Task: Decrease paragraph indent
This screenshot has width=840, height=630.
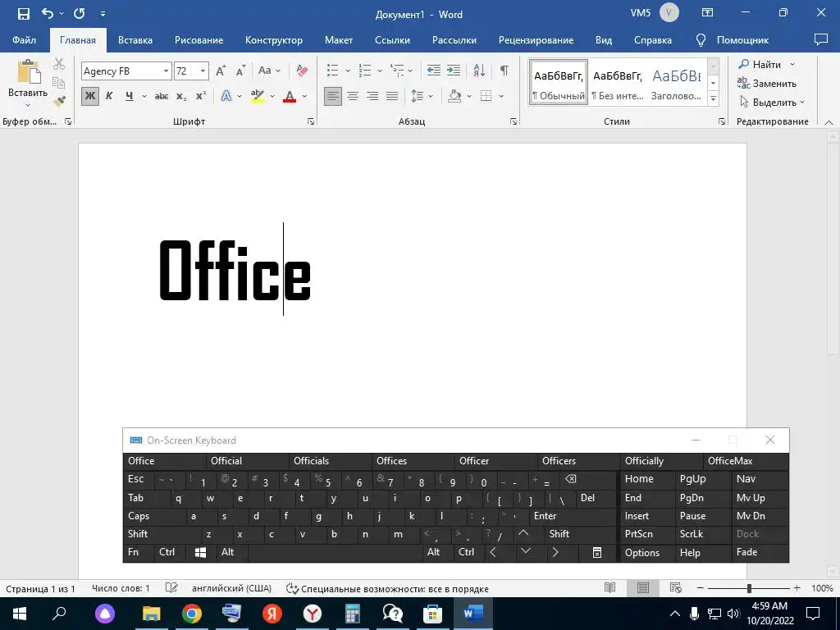Action: click(433, 71)
